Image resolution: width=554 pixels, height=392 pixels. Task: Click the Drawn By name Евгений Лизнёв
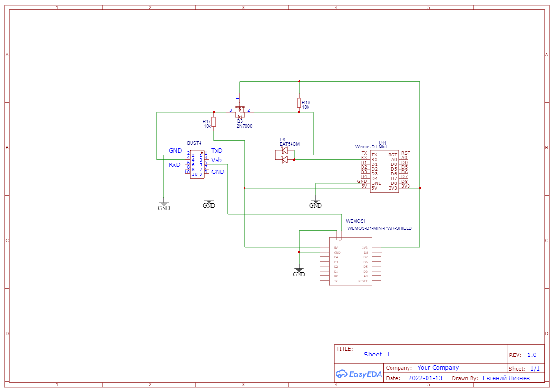pos(506,378)
